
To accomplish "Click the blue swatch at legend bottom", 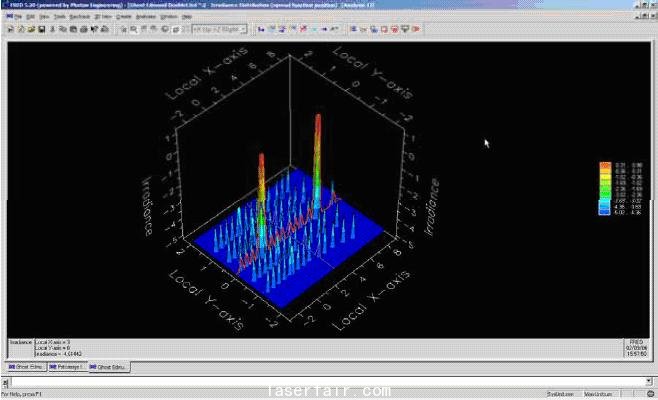I will point(604,211).
